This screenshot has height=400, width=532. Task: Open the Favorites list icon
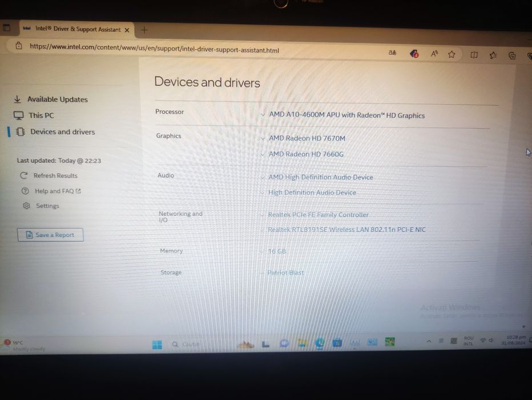[493, 55]
